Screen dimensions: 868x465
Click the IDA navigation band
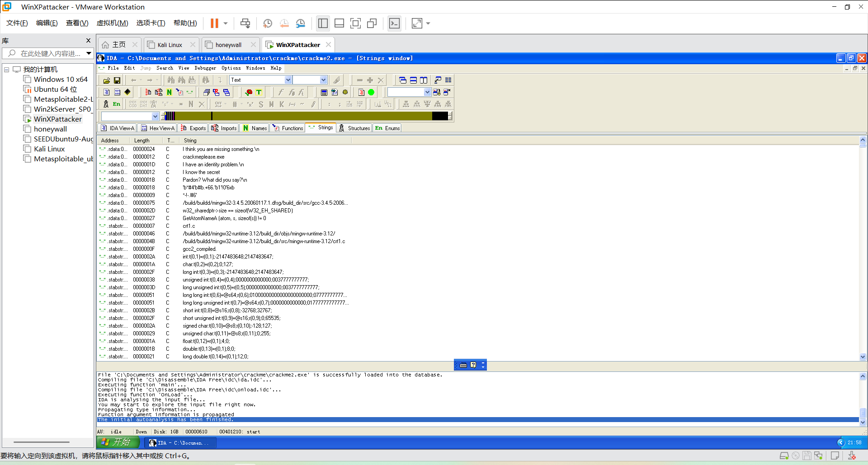[306, 116]
